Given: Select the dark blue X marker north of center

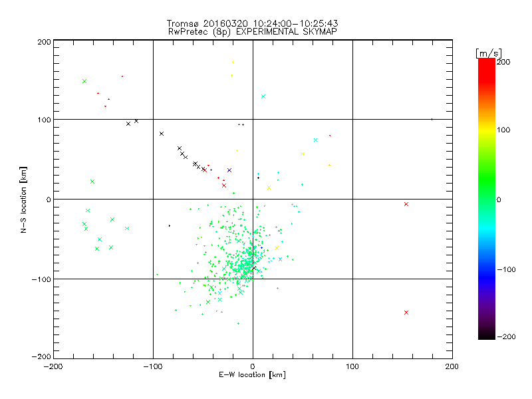Looking at the screenshot, I should tap(229, 170).
